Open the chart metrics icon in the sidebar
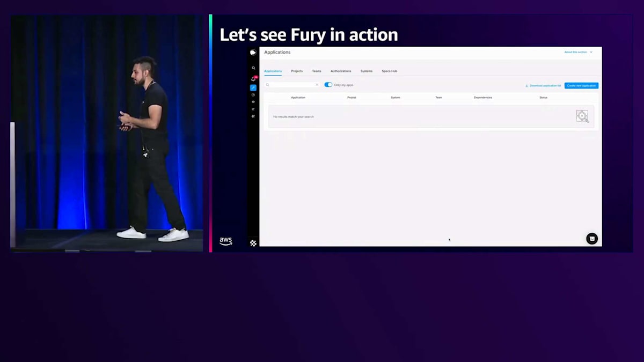This screenshot has height=362, width=644. tap(253, 109)
